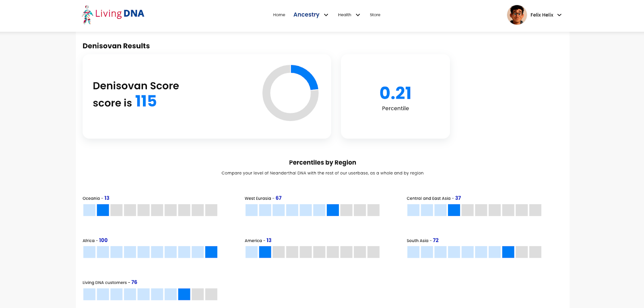Image resolution: width=644 pixels, height=308 pixels.
Task: Expand the Ancestry dropdown chevron
Action: tap(326, 15)
